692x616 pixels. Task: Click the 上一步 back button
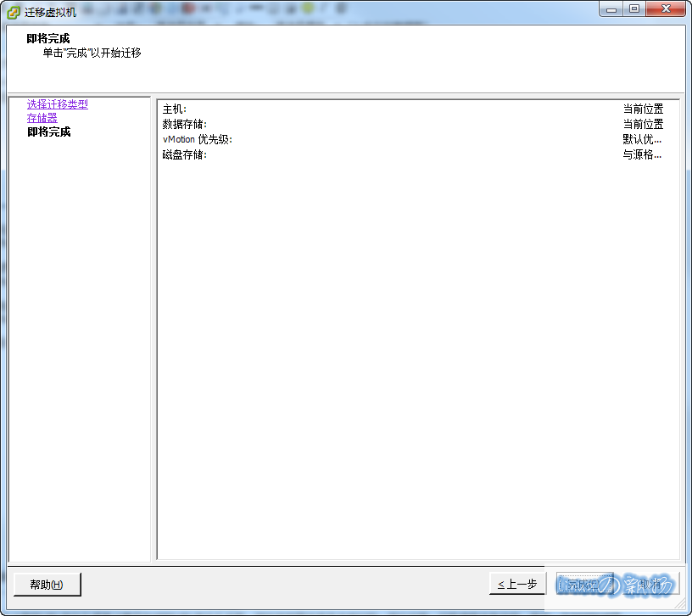pyautogui.click(x=516, y=584)
